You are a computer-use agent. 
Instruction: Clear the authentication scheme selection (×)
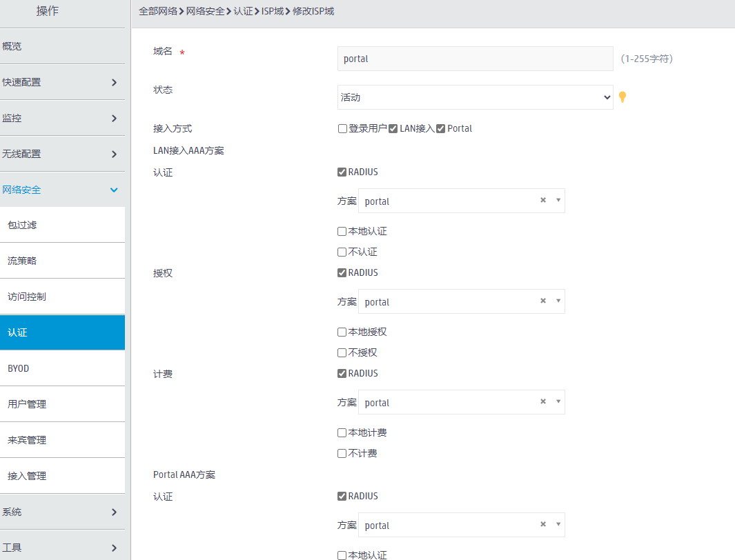(542, 201)
